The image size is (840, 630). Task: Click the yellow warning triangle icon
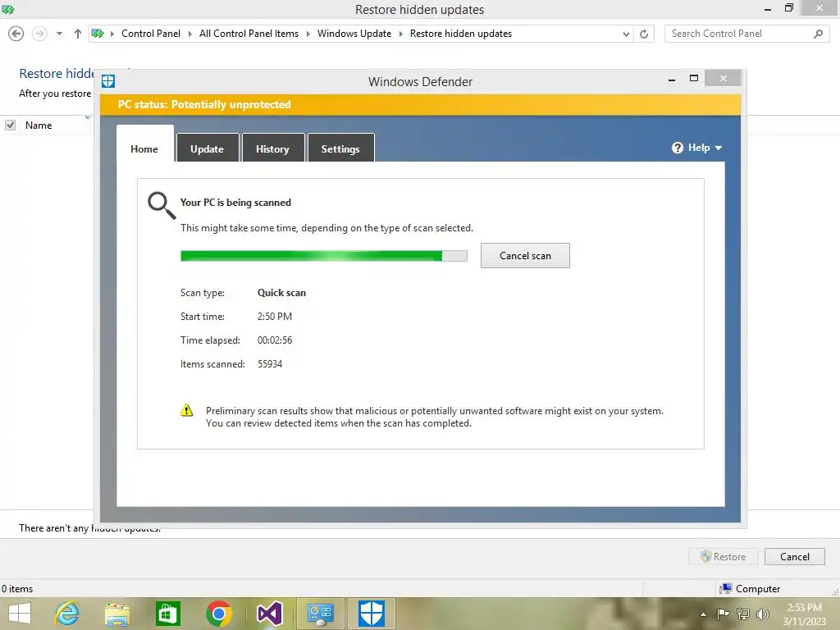(186, 410)
